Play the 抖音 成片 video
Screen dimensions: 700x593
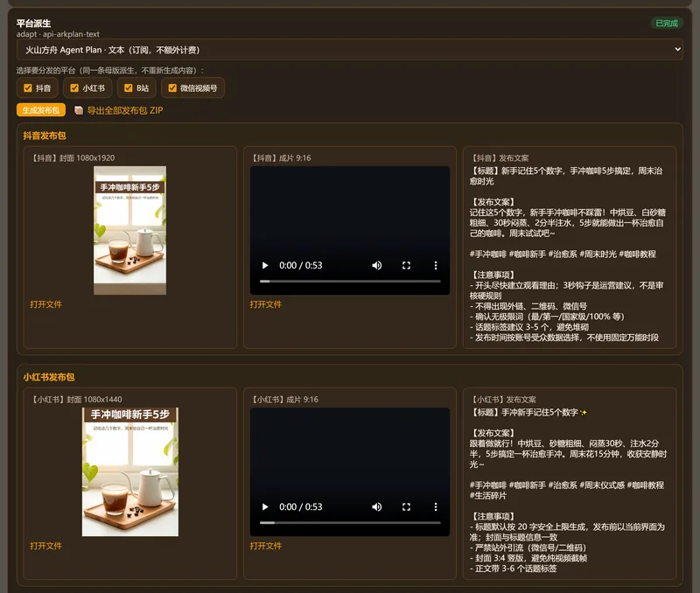coord(265,266)
